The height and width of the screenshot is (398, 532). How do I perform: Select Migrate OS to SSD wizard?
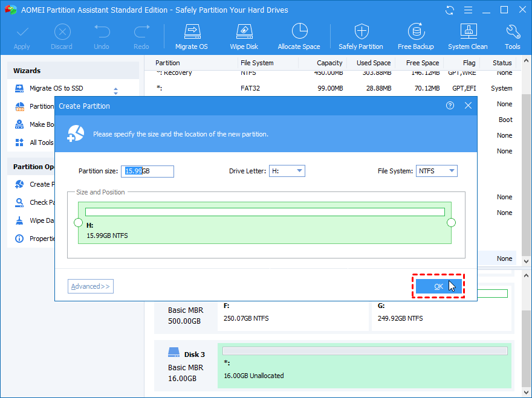click(57, 88)
